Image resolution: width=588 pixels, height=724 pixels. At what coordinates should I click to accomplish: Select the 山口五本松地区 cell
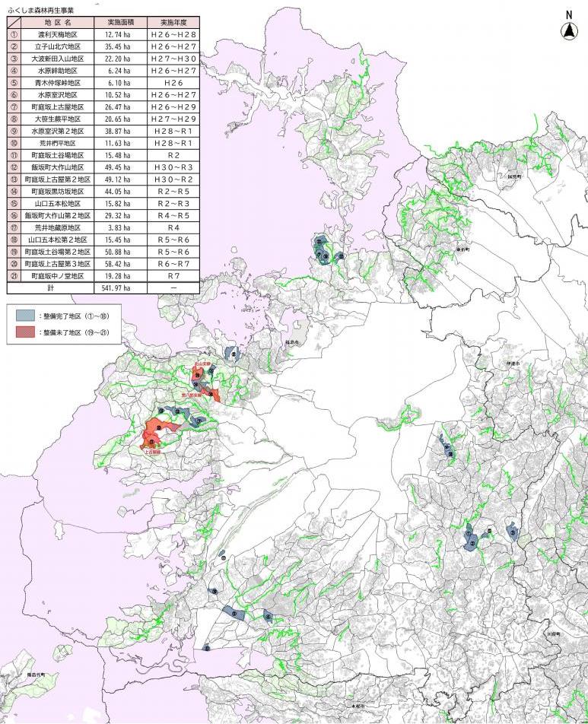click(58, 204)
